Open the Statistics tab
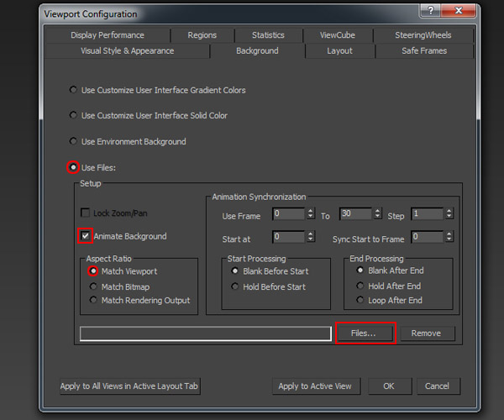Screen dimensions: 504x420 point(268,35)
